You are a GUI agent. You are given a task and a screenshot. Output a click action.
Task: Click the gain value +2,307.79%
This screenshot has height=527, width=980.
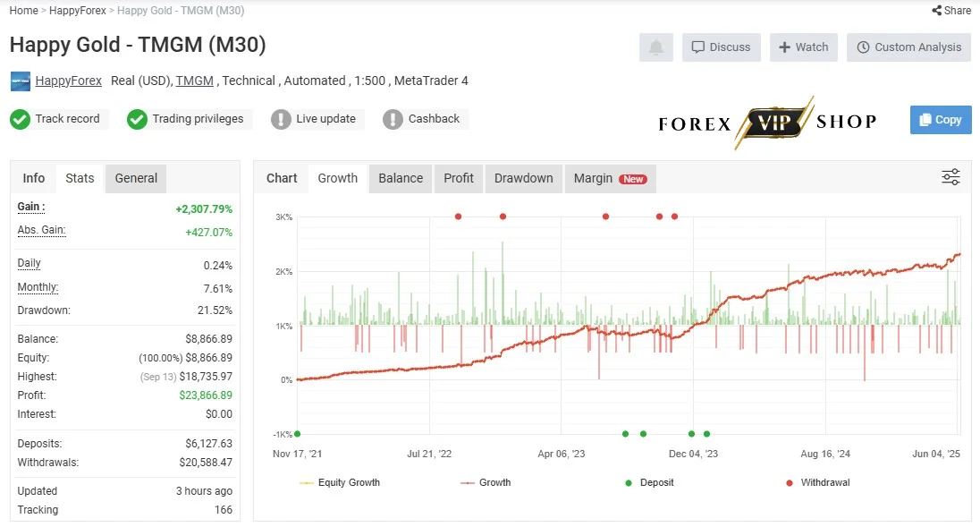(204, 208)
